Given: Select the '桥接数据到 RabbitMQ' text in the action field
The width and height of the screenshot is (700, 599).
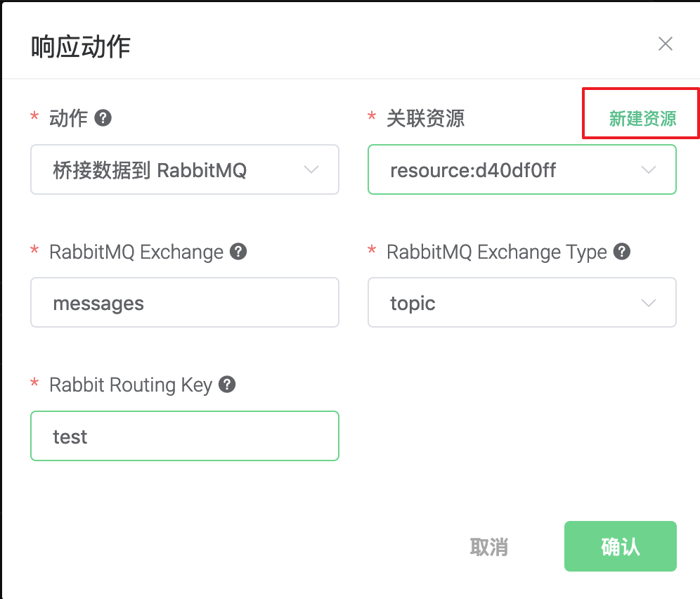Looking at the screenshot, I should (150, 170).
